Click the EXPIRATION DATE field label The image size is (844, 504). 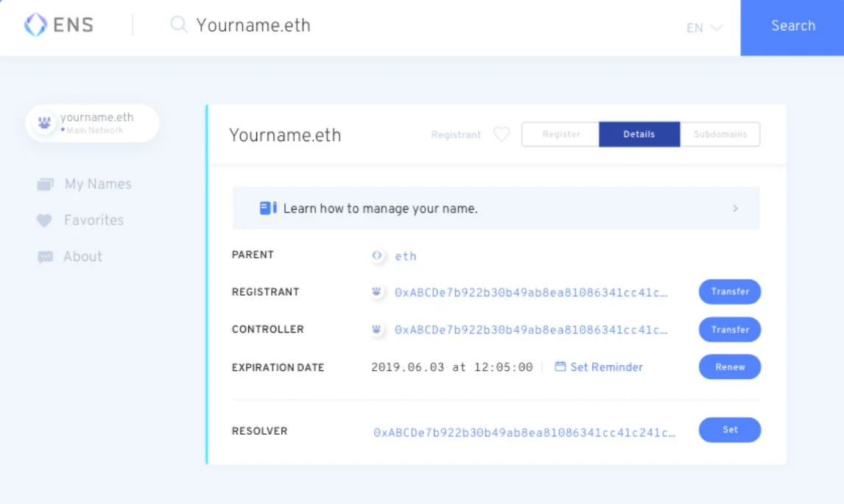tap(278, 367)
